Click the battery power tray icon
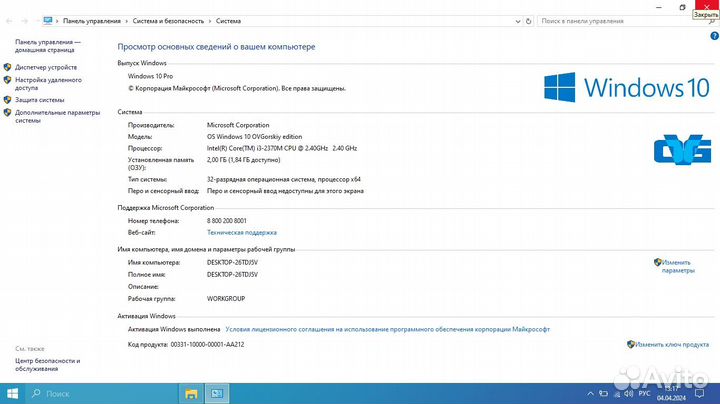This screenshot has width=720, height=404. pos(603,393)
